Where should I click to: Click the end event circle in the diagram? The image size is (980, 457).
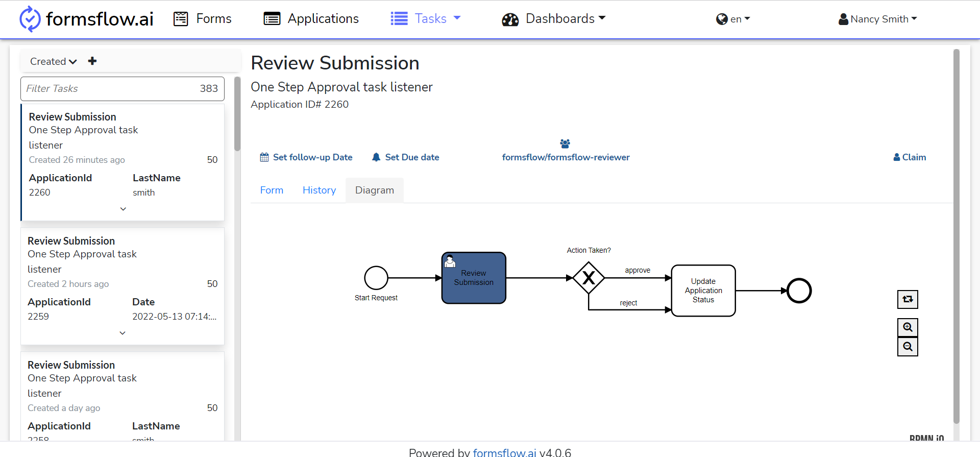[x=799, y=291]
